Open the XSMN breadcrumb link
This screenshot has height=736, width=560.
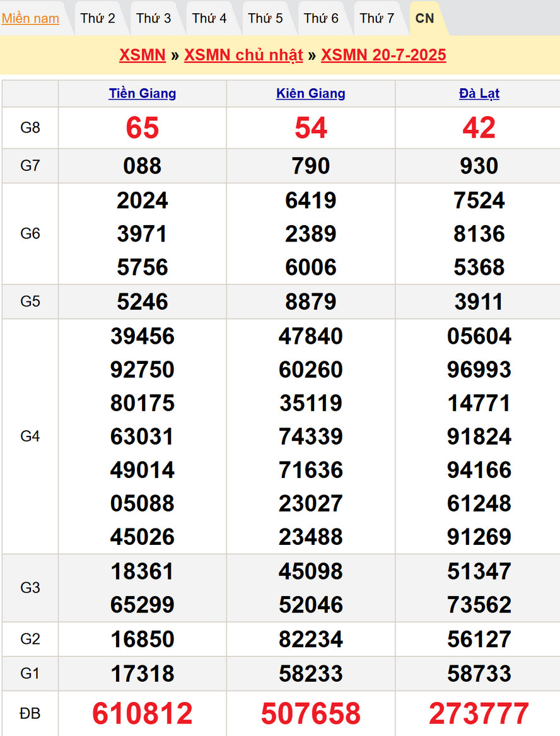[x=143, y=55]
